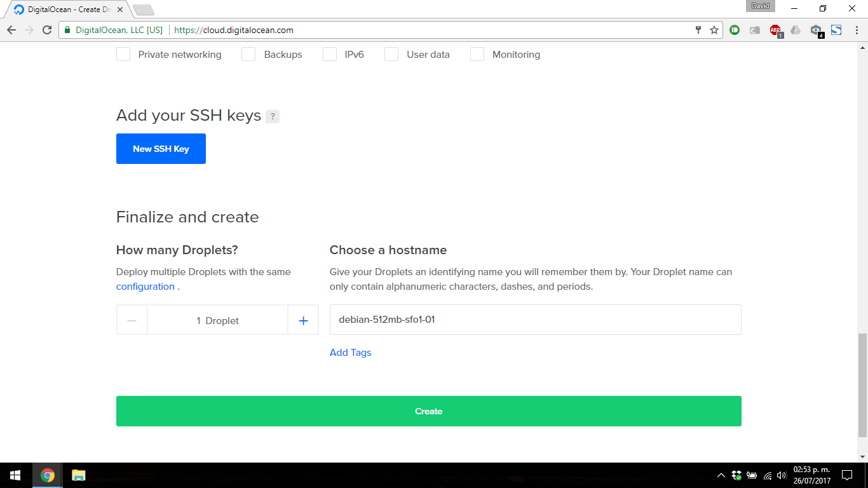The height and width of the screenshot is (488, 868).
Task: Enable the IPv6 checkbox
Action: [330, 55]
